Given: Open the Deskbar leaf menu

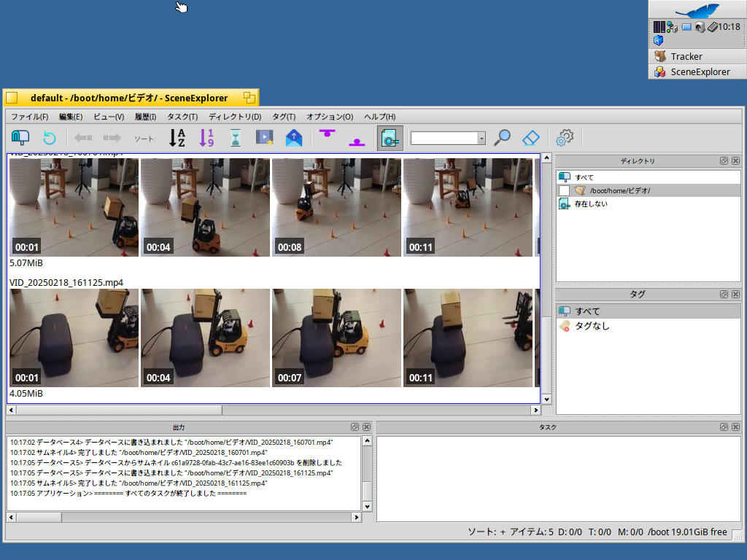Looking at the screenshot, I should coord(697,9).
